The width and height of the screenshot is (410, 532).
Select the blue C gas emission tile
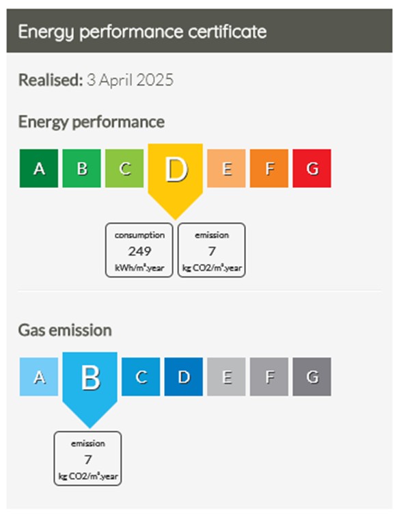point(141,377)
